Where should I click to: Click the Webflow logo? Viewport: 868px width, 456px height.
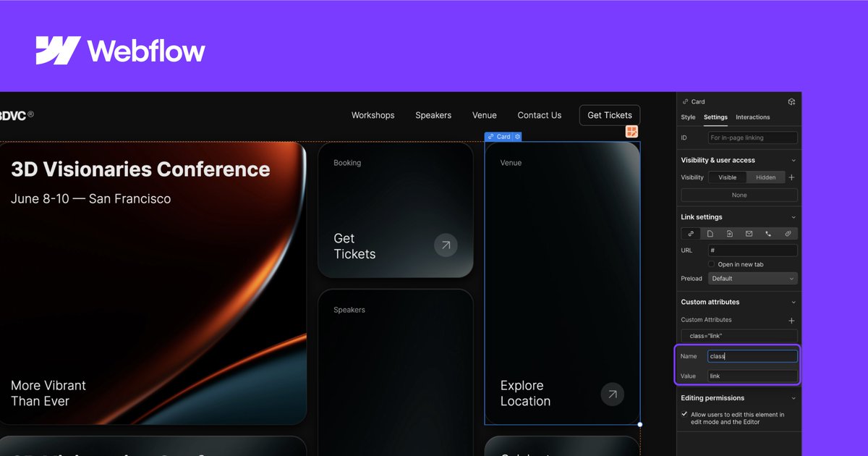(120, 51)
